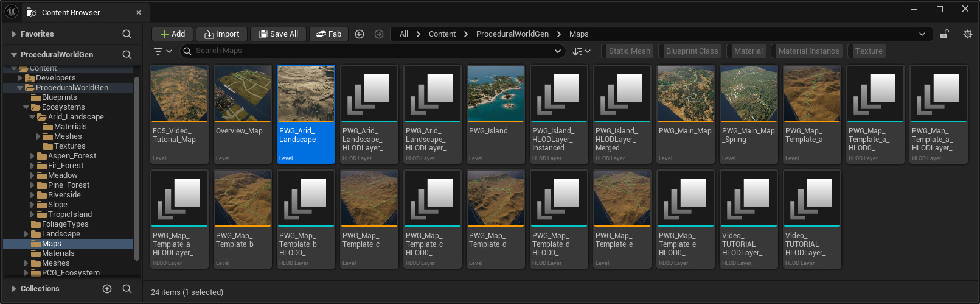The image size is (980, 304).
Task: Click ProceduralWorldGen in the breadcrumb path
Action: pos(512,34)
